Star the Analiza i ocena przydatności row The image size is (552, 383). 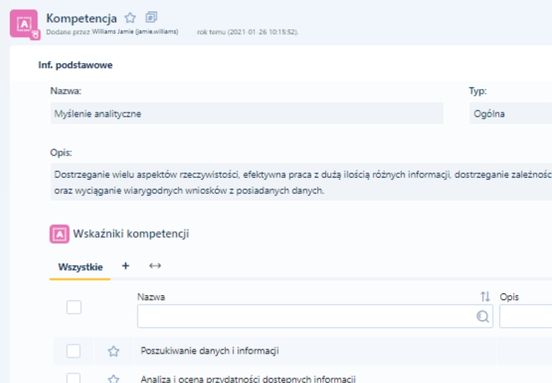[113, 379]
